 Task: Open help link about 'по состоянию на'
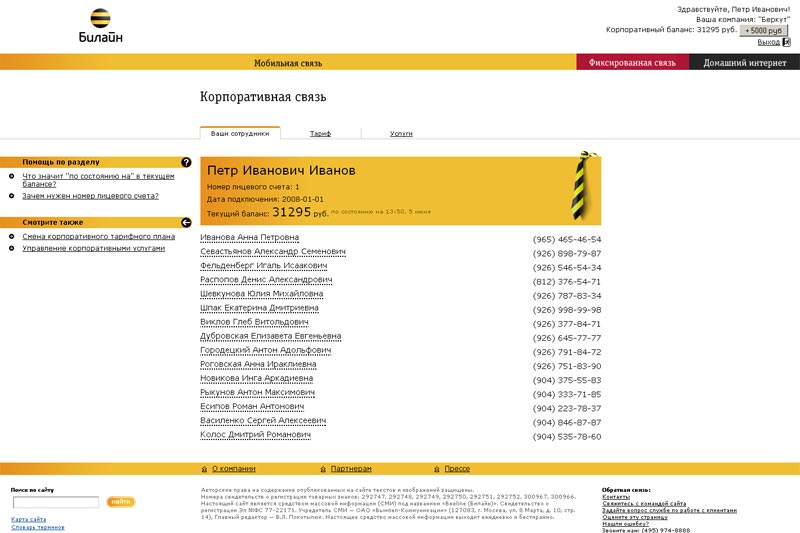98,180
